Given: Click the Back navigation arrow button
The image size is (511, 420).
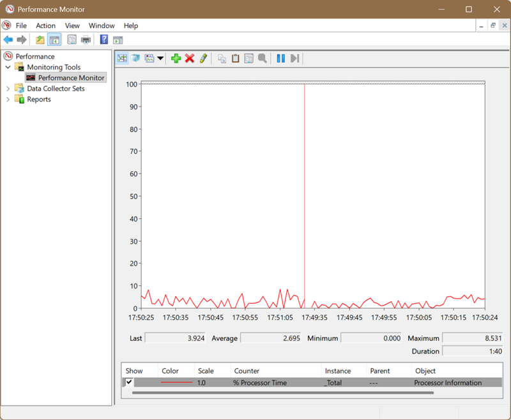Looking at the screenshot, I should click(8, 39).
